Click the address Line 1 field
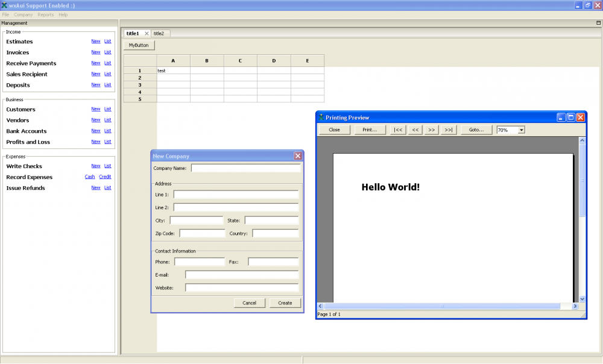603x364 pixels. (x=236, y=195)
